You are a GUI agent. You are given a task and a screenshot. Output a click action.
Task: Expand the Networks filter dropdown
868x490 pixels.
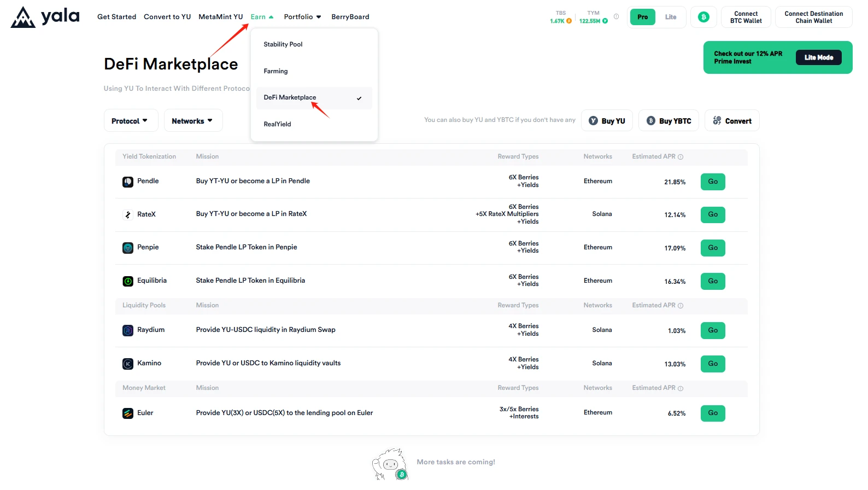[x=193, y=121]
